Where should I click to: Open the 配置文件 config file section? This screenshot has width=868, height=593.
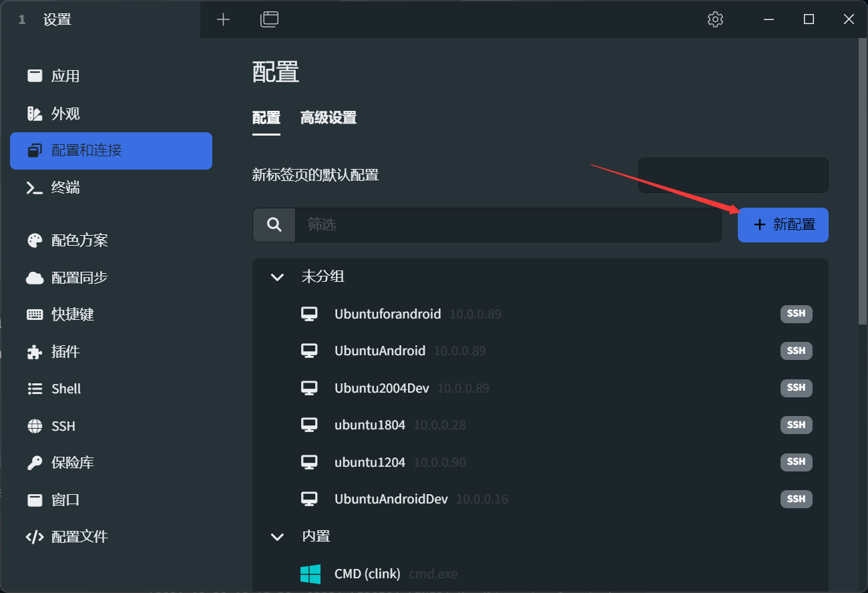coord(111,537)
